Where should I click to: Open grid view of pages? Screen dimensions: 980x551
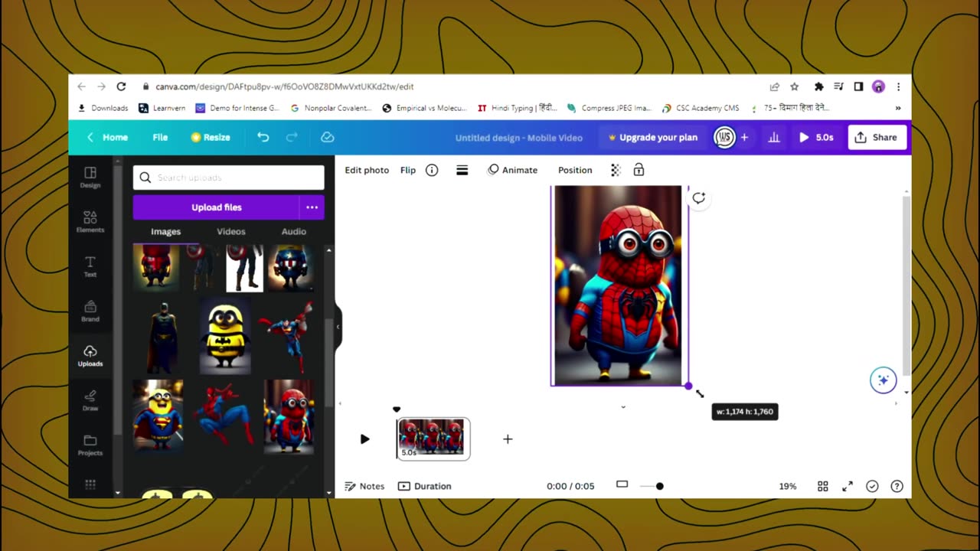pos(823,486)
